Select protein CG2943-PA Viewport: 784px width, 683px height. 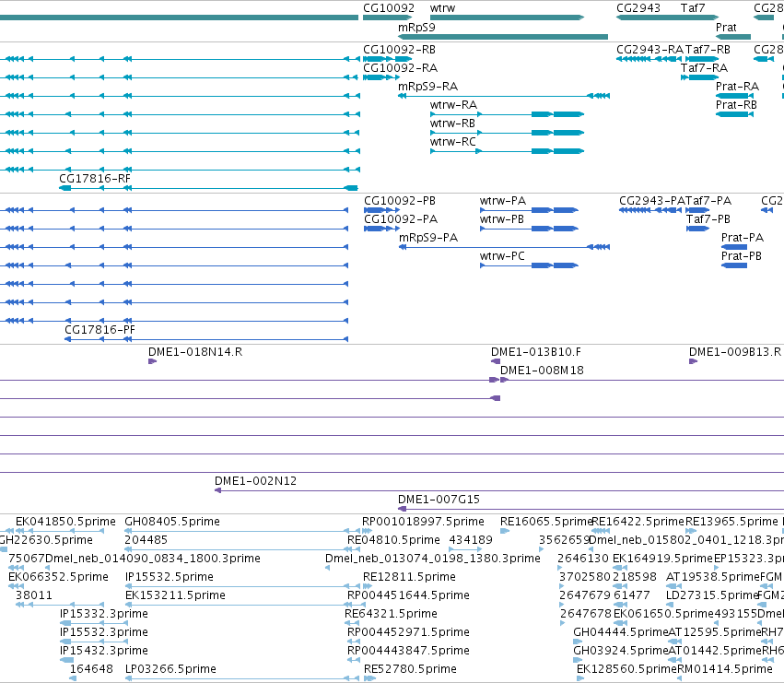click(x=652, y=201)
